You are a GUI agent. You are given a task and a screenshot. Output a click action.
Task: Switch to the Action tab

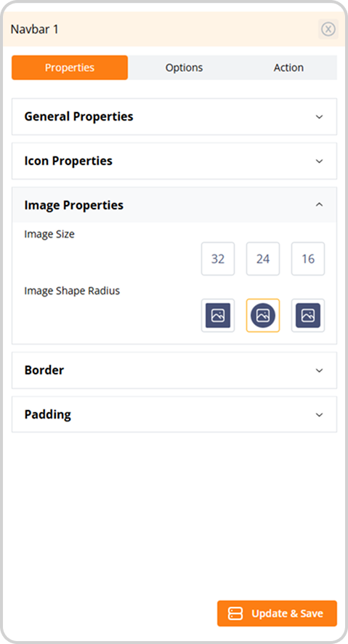pyautogui.click(x=288, y=68)
